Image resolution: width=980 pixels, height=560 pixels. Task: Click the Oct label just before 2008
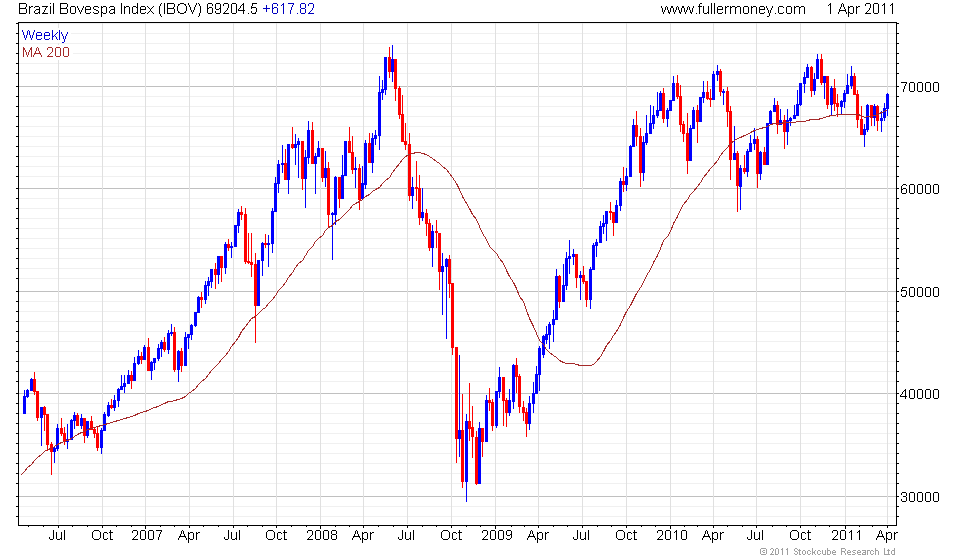pos(276,536)
